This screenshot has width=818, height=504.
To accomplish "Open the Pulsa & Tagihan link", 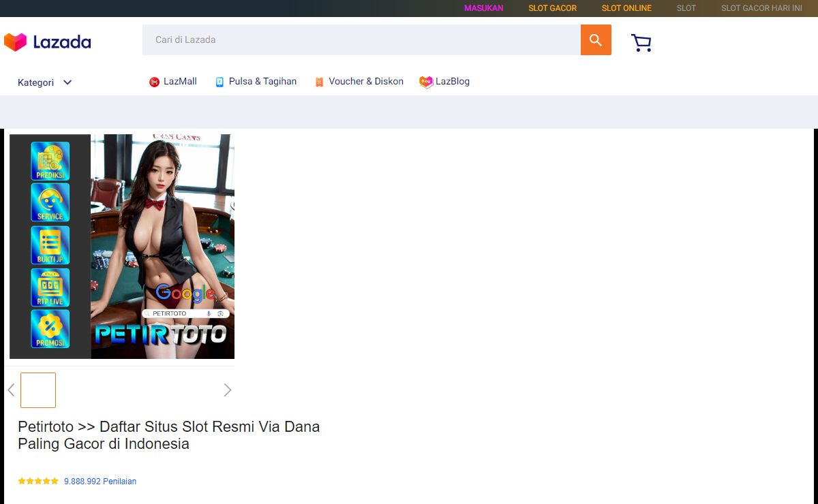I will [x=262, y=81].
